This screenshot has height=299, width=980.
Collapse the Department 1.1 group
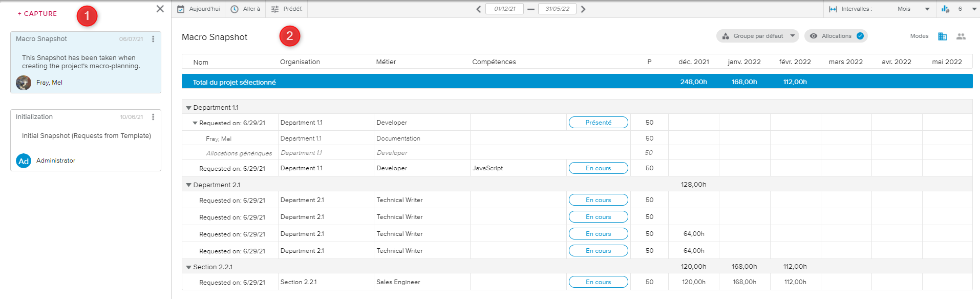[x=188, y=108]
